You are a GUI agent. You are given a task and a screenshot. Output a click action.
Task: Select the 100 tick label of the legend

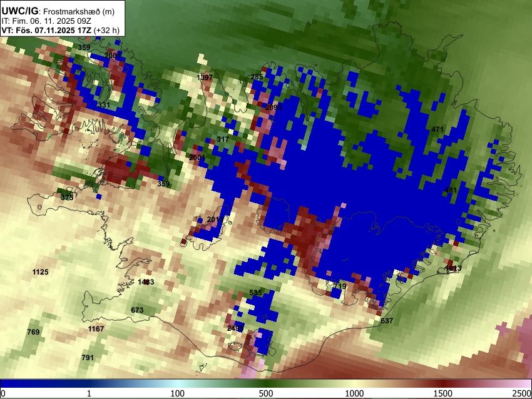pyautogui.click(x=178, y=393)
